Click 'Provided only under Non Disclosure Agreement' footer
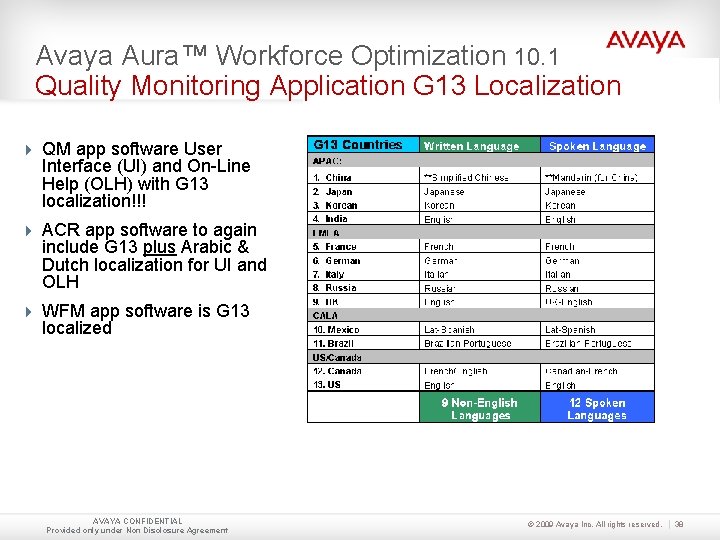Screen dimensions: 720x540 pos(137,530)
